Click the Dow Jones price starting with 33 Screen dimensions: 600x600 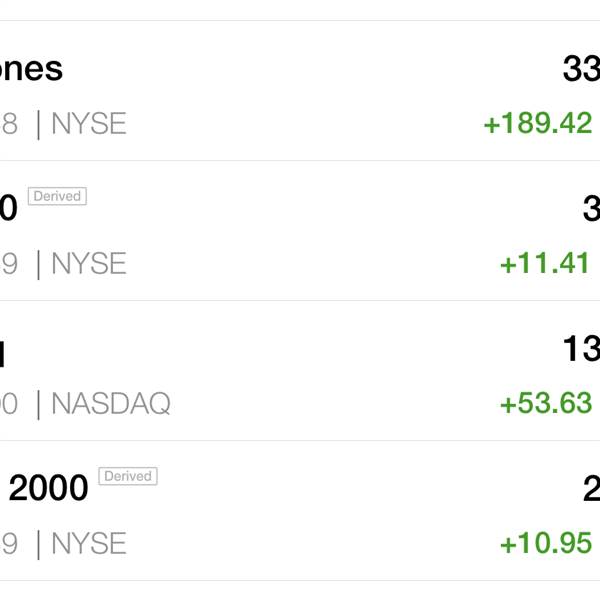pyautogui.click(x=581, y=69)
